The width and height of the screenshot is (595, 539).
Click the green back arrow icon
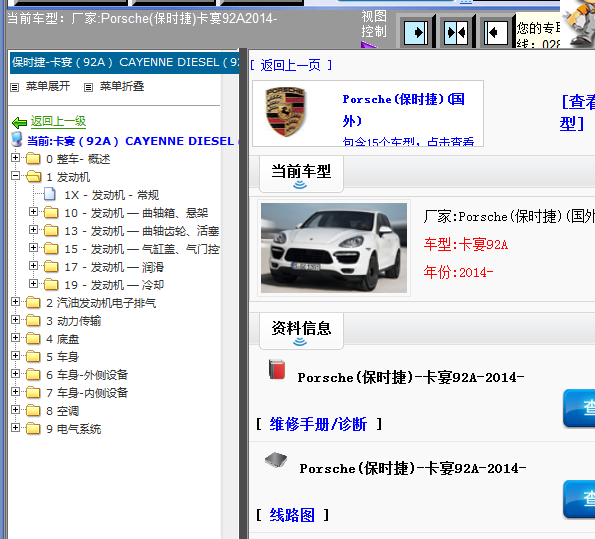pyautogui.click(x=19, y=122)
